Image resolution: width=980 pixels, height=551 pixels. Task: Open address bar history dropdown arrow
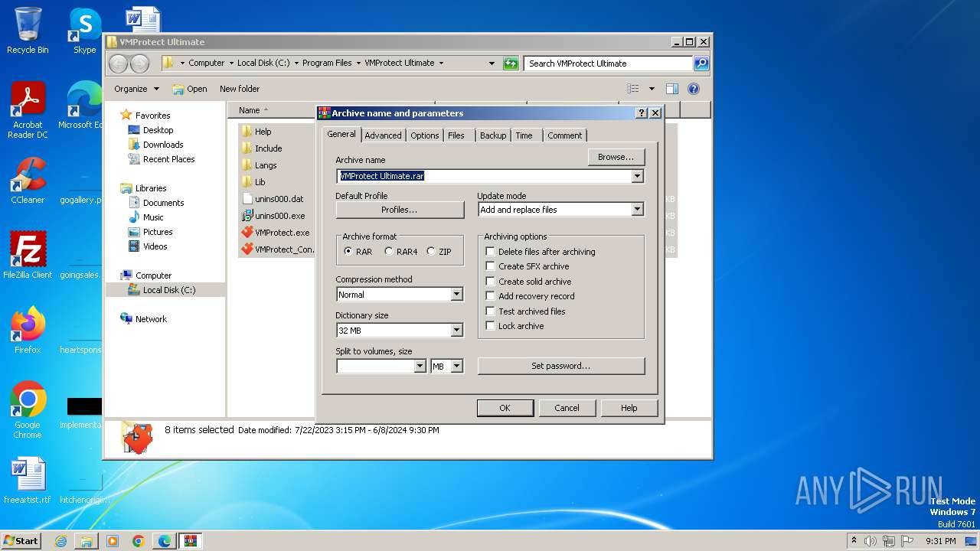[492, 64]
